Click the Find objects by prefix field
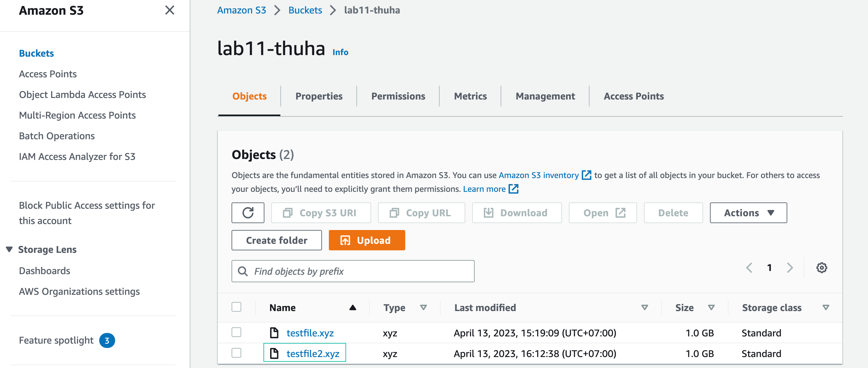The image size is (868, 368). pyautogui.click(x=353, y=271)
